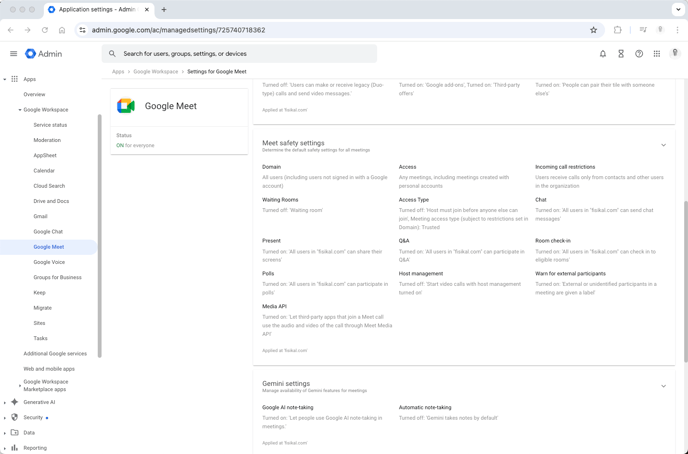Screen dimensions: 688x454
Task: Select the Application settings browser tab
Action: click(x=99, y=9)
